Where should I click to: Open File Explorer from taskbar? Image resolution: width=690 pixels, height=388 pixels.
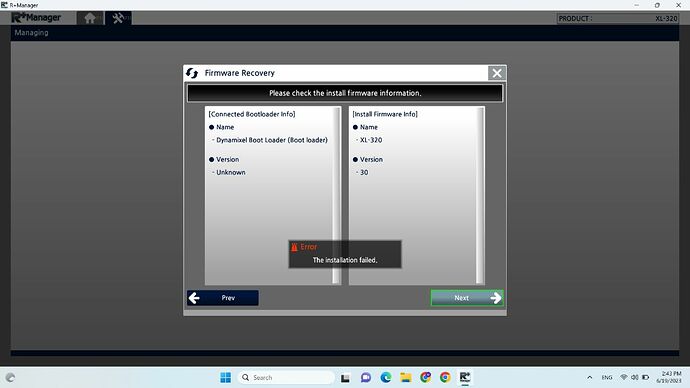[x=405, y=377]
